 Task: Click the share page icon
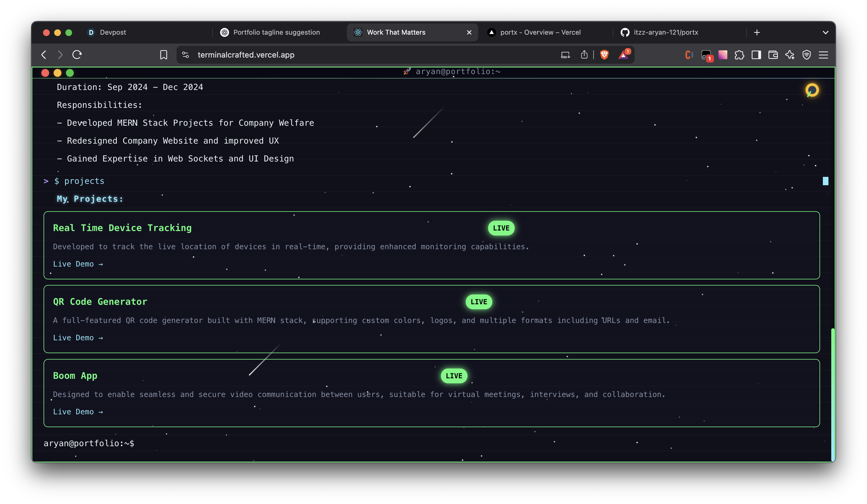coord(584,55)
